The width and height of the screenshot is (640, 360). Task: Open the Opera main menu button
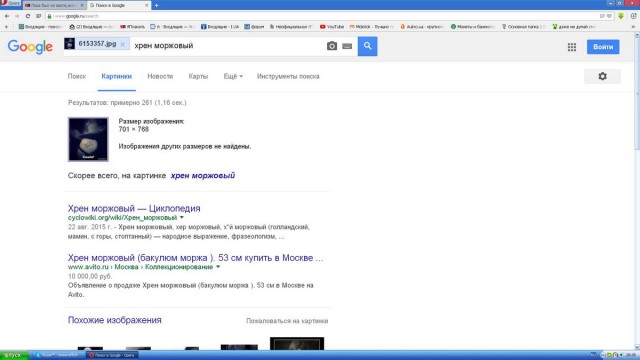(x=10, y=3)
